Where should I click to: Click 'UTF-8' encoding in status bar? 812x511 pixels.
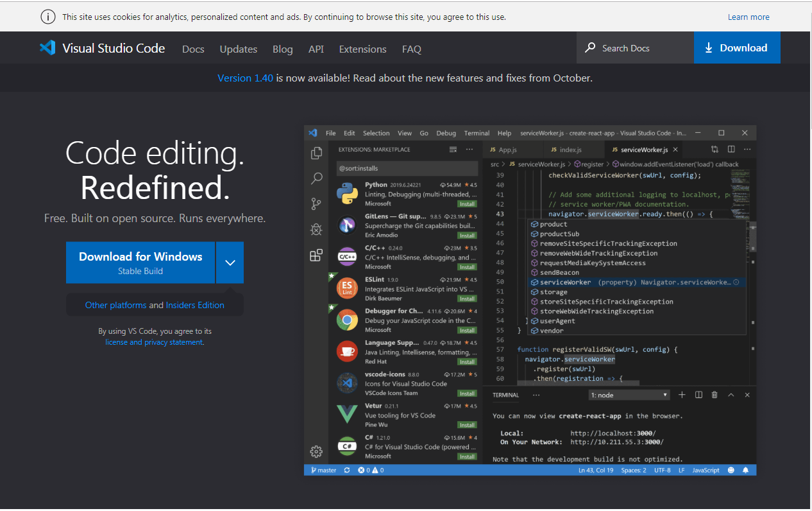click(x=663, y=471)
